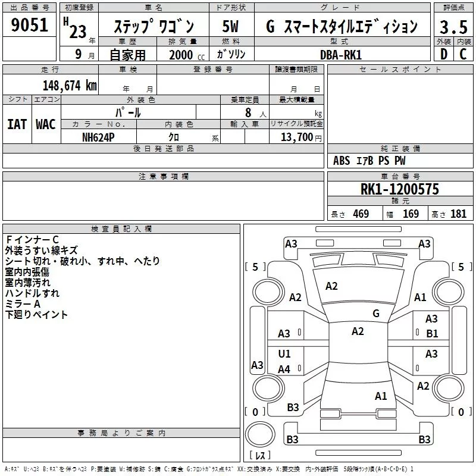Select the interior color クロ

[174, 137]
